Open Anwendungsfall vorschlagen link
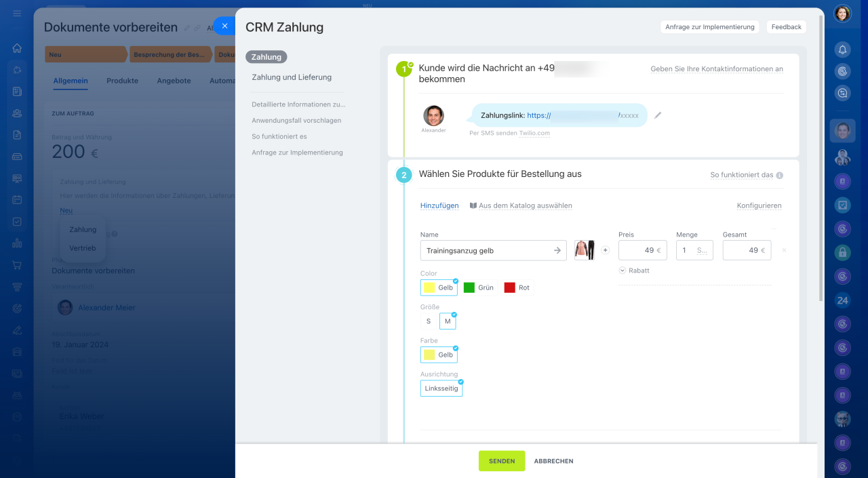 (x=296, y=121)
